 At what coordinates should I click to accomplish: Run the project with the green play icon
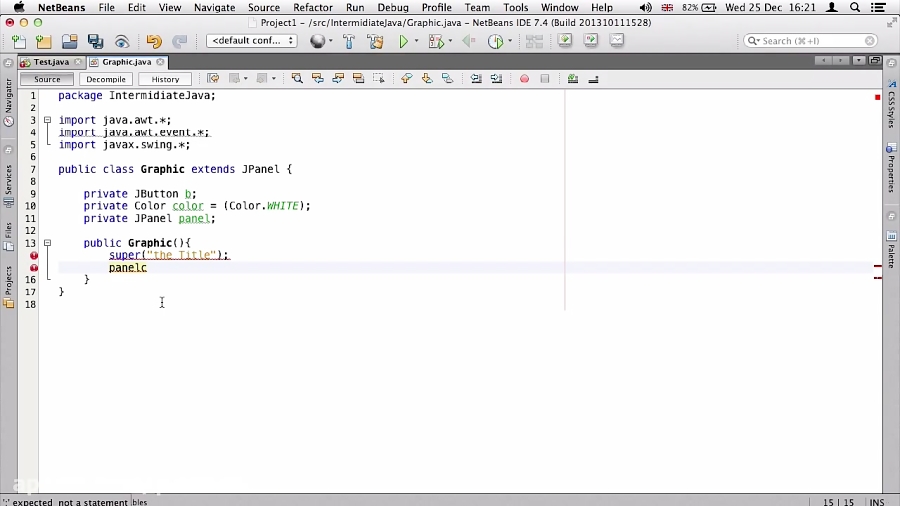point(404,41)
